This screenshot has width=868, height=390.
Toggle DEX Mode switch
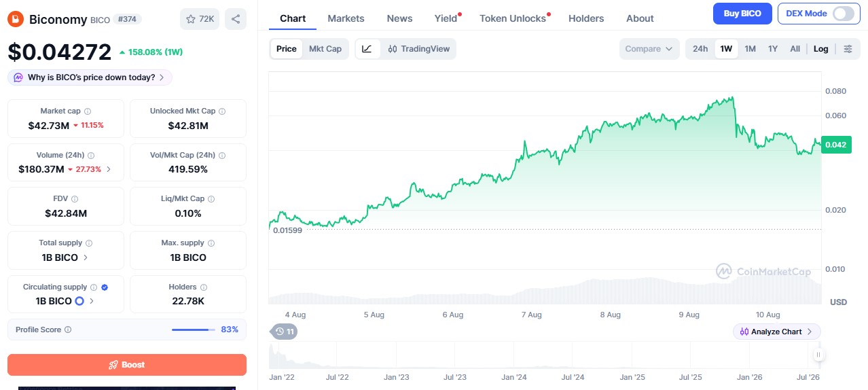coord(844,13)
